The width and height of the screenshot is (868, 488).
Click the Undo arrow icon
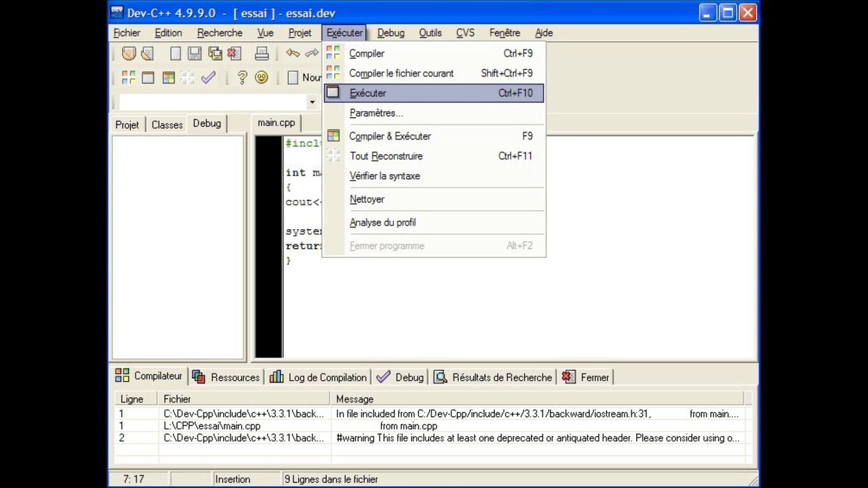[292, 53]
